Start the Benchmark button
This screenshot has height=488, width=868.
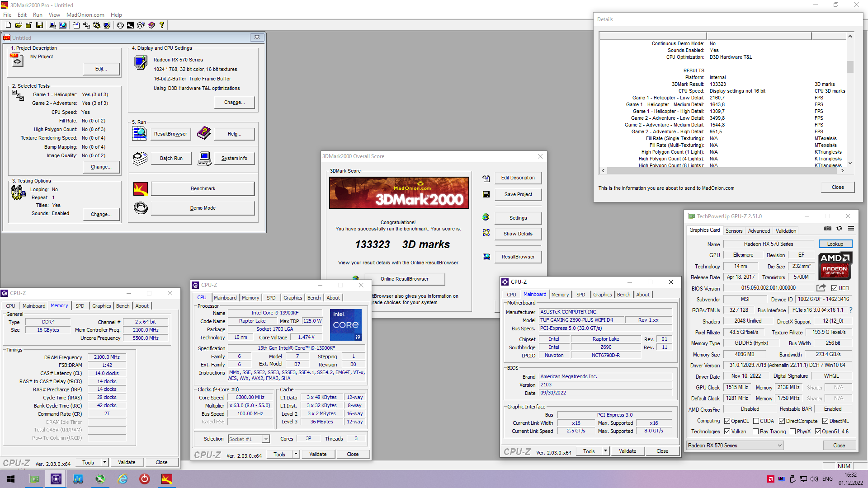(x=203, y=188)
